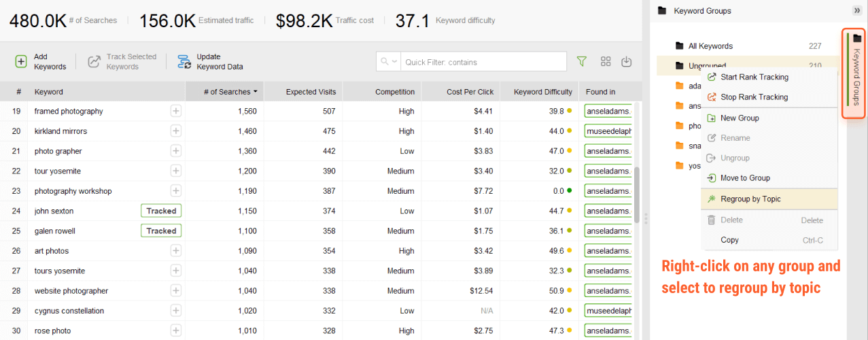Click the 1,560 searches cell
The image size is (868, 340).
[247, 111]
